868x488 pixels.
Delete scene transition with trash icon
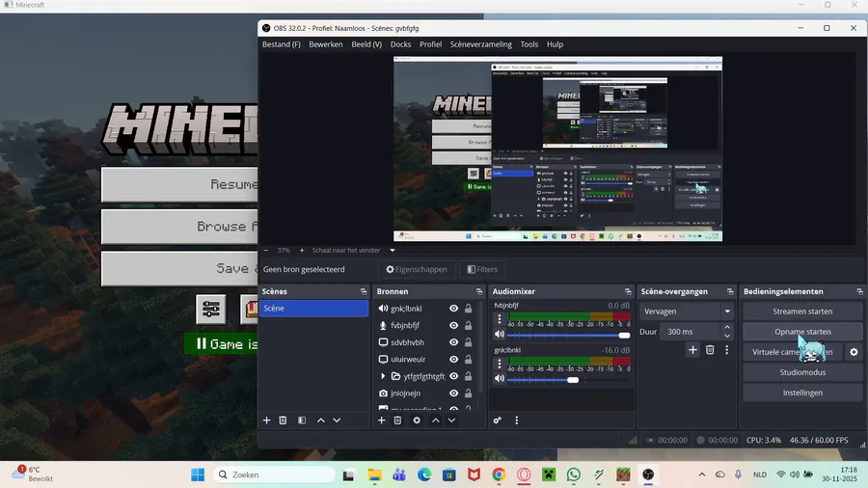click(x=710, y=350)
